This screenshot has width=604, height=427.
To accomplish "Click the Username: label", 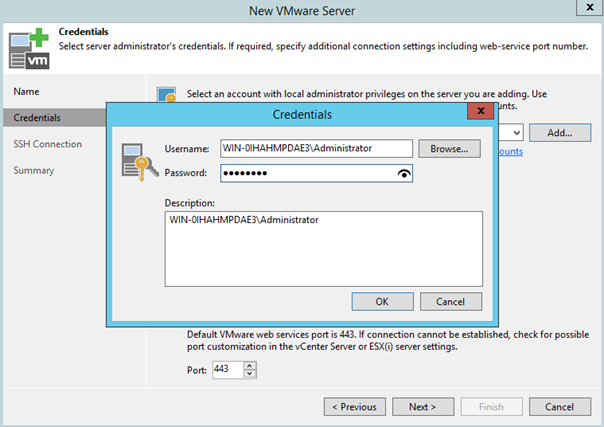I will 187,149.
